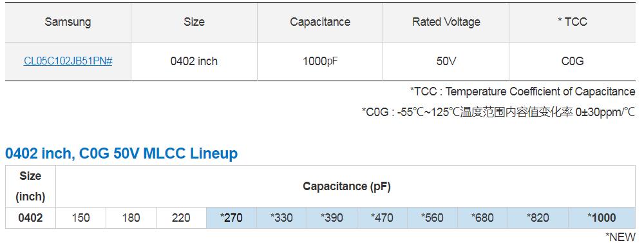Click the Rated Voltage column header
The width and height of the screenshot is (644, 243).
pos(446,22)
